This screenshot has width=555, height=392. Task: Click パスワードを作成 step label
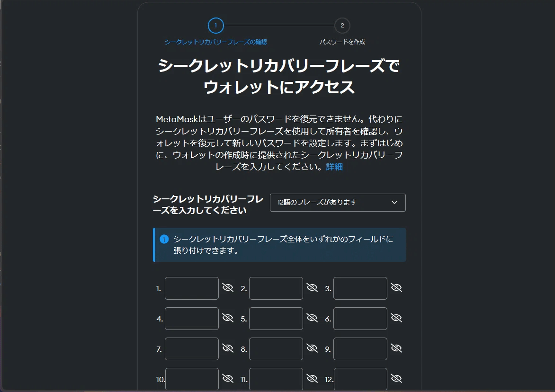click(342, 42)
